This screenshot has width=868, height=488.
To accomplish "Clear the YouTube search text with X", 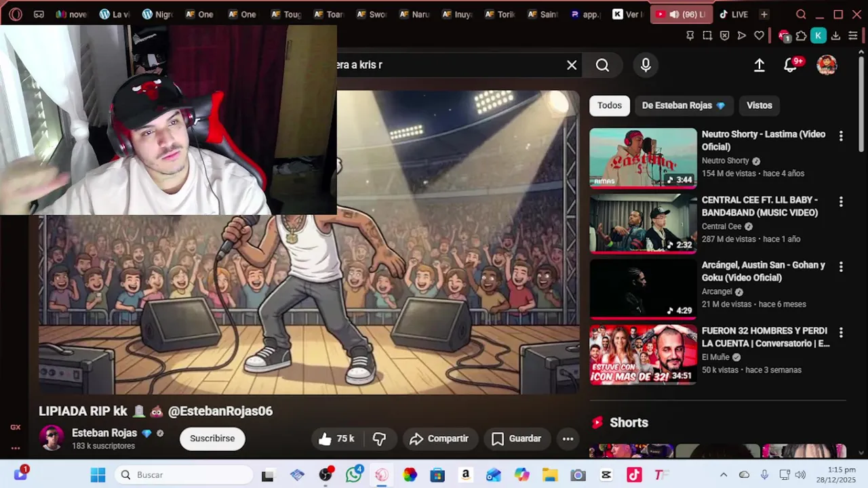I will tap(572, 65).
